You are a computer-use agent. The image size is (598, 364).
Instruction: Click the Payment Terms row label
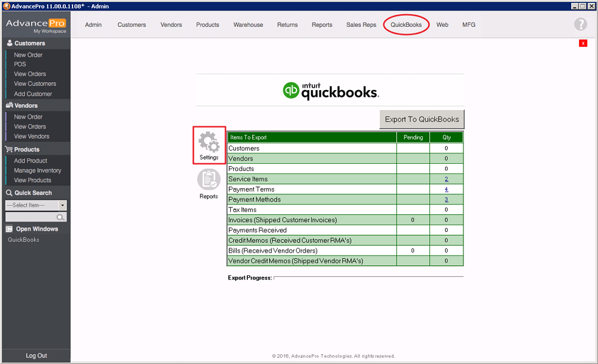[x=252, y=189]
